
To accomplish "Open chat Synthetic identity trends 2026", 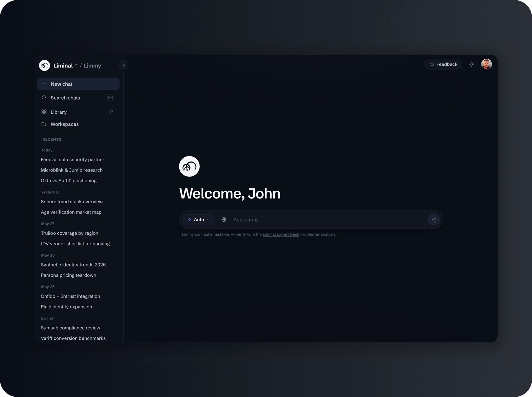I will click(x=73, y=265).
